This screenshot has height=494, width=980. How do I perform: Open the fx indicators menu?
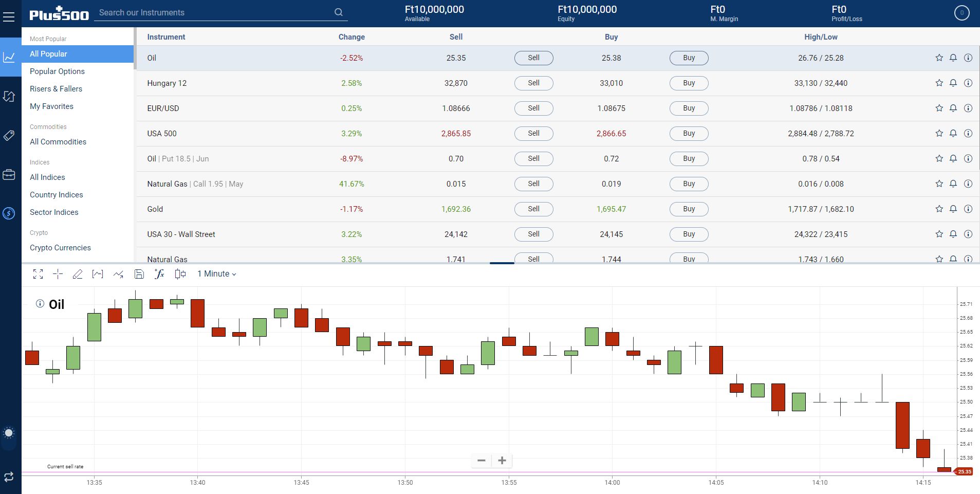159,274
